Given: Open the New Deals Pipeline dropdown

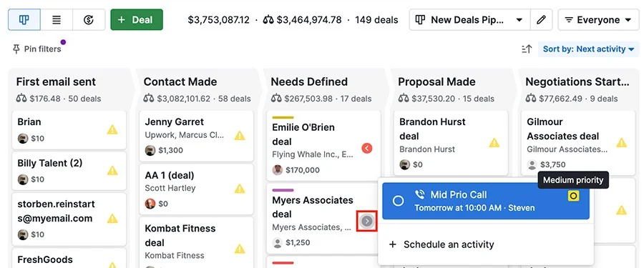Looking at the screenshot, I should tap(469, 20).
